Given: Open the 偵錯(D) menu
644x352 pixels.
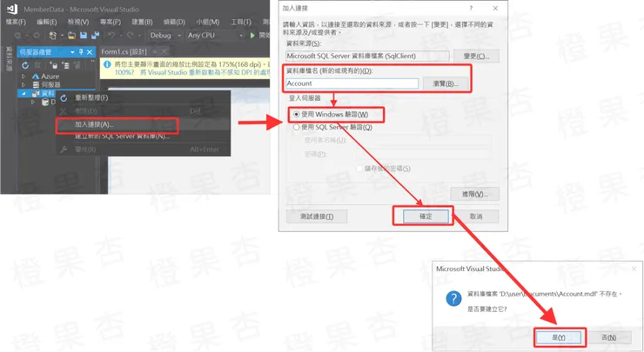Looking at the screenshot, I should pos(174,22).
